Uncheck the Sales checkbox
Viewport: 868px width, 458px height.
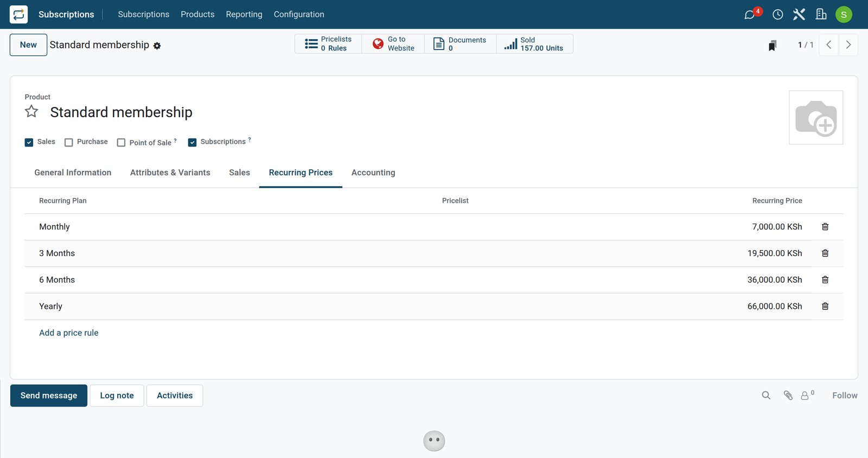click(29, 142)
